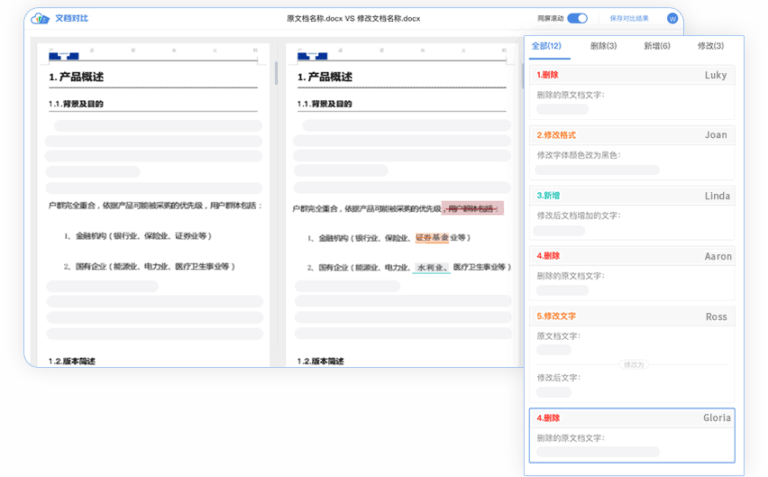Click the 1.2.版本简述 heading in original document
Image resolution: width=768 pixels, height=477 pixels.
coord(70,361)
